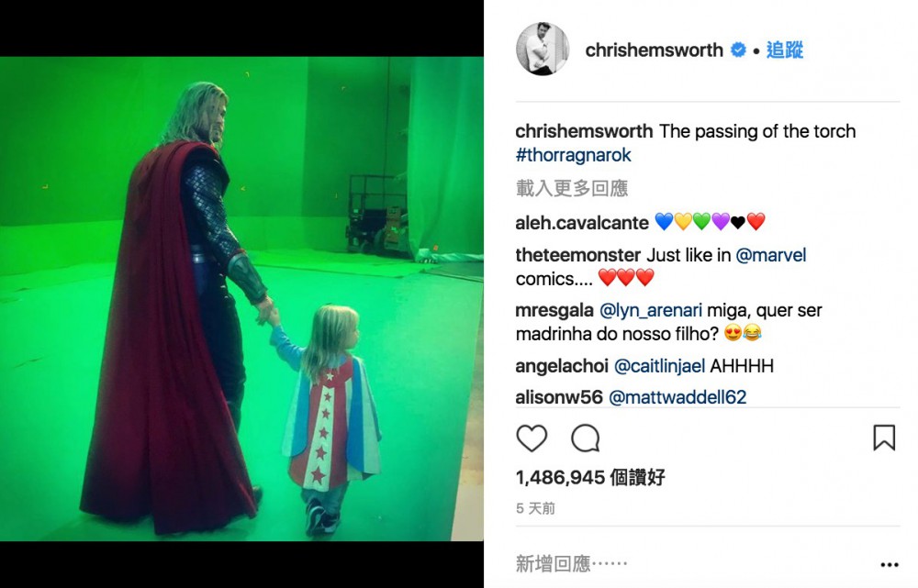View theteemonster's profile
This screenshot has height=588, width=918.
point(577,255)
